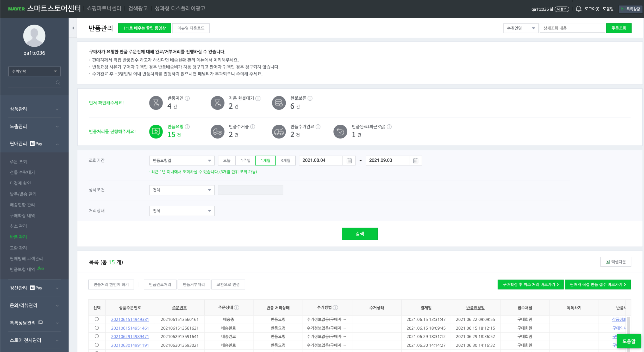Open 교환 관리 in sidebar menu
The width and height of the screenshot is (644, 352).
tap(18, 248)
